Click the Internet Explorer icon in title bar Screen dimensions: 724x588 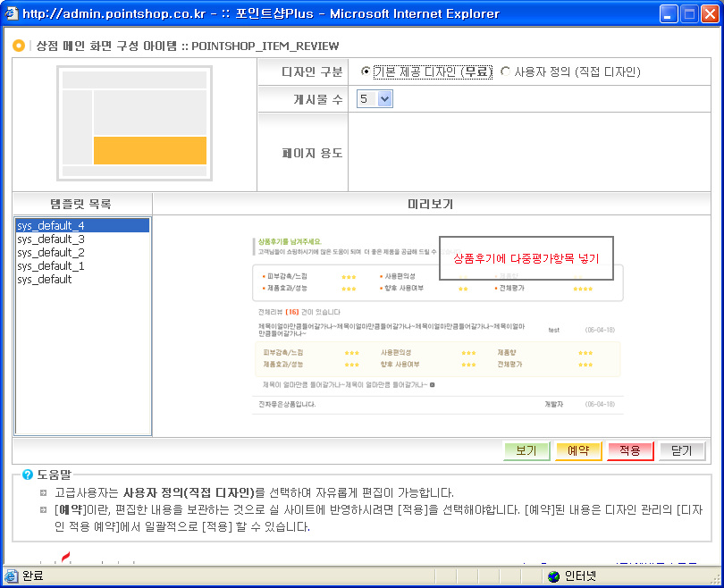(x=11, y=13)
